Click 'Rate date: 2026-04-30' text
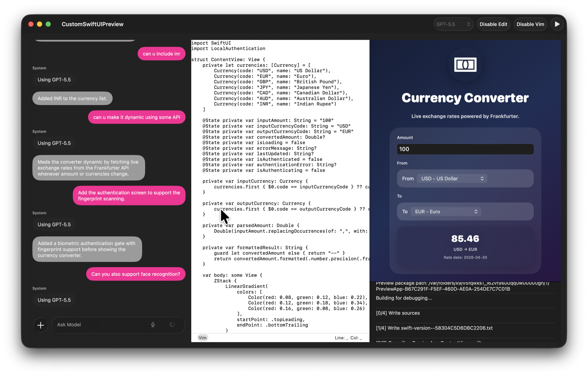The image size is (588, 376). (465, 258)
